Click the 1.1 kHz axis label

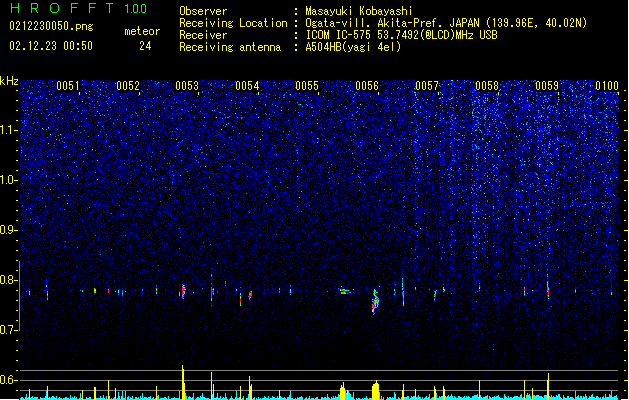[9, 130]
